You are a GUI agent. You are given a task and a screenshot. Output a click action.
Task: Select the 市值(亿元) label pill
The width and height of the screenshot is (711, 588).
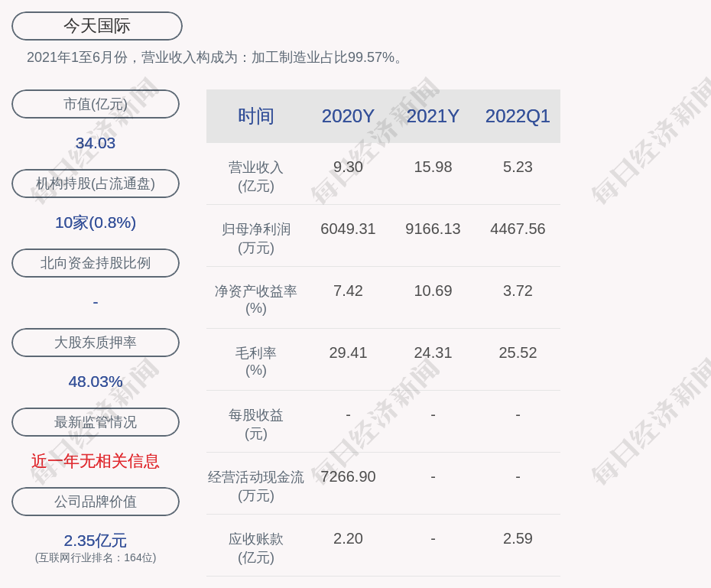(x=96, y=104)
